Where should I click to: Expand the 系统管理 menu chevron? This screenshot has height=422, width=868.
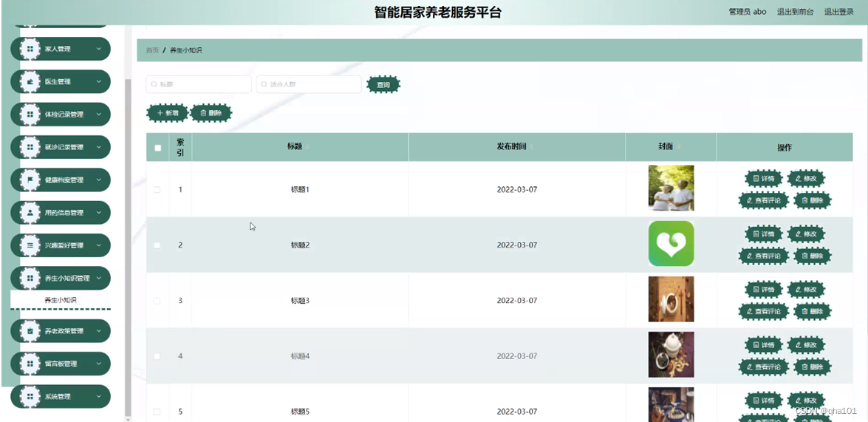pyautogui.click(x=98, y=397)
